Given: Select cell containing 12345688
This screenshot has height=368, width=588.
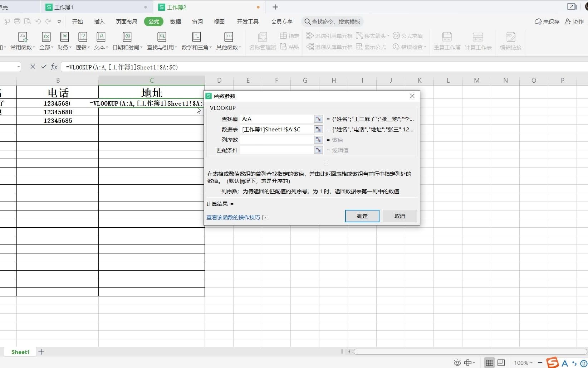Looking at the screenshot, I should [x=58, y=112].
